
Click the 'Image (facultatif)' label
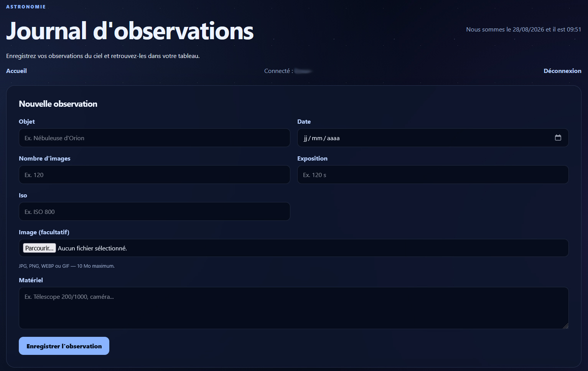[x=44, y=232]
